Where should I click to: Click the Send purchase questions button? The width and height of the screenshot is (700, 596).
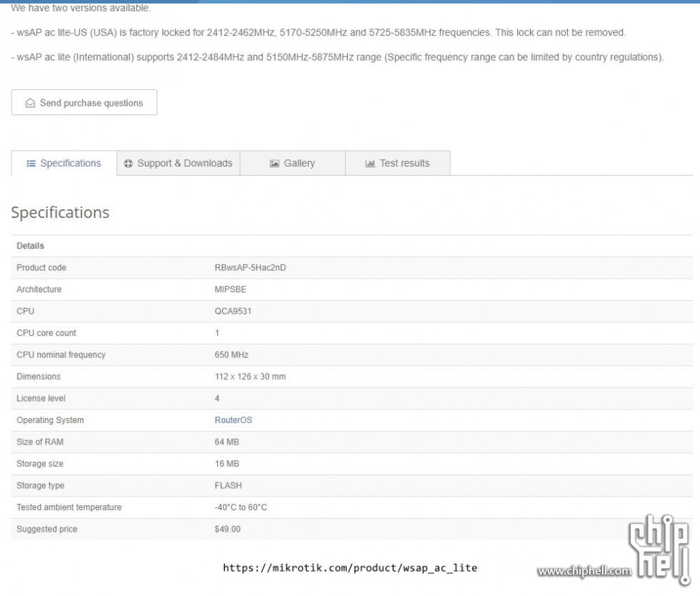(x=84, y=102)
